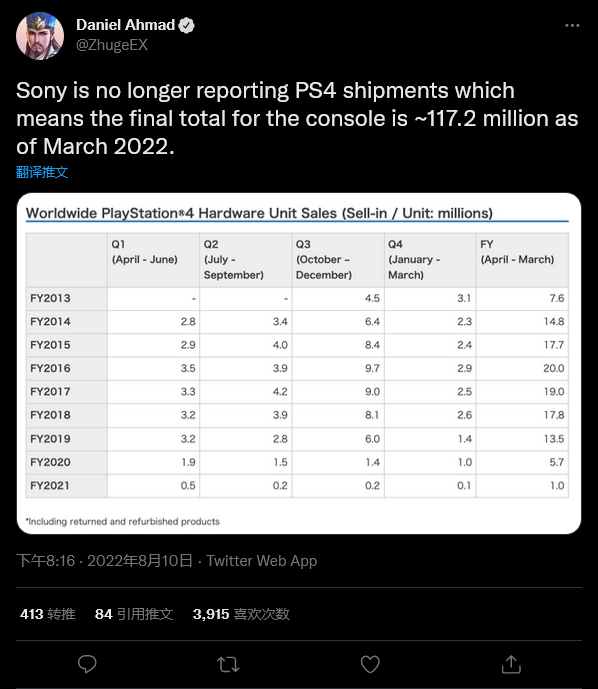This screenshot has height=689, width=598.
Task: Click the reply speech bubble icon
Action: pos(87,664)
